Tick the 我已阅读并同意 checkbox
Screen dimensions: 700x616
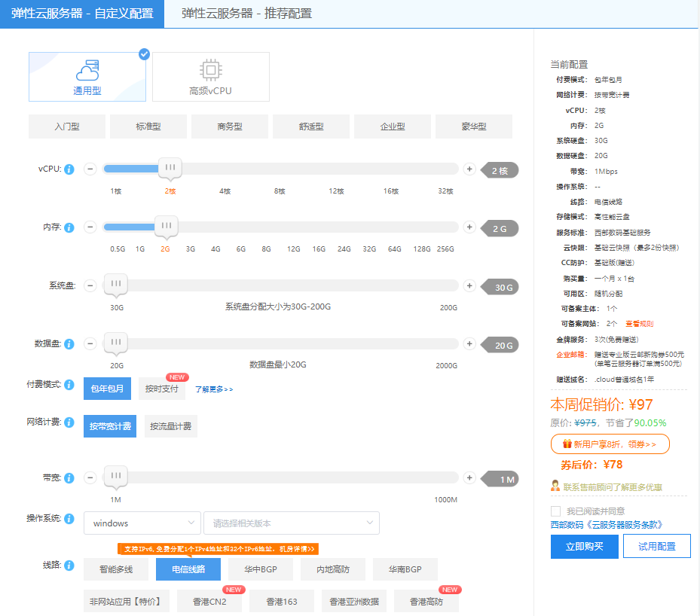click(556, 511)
